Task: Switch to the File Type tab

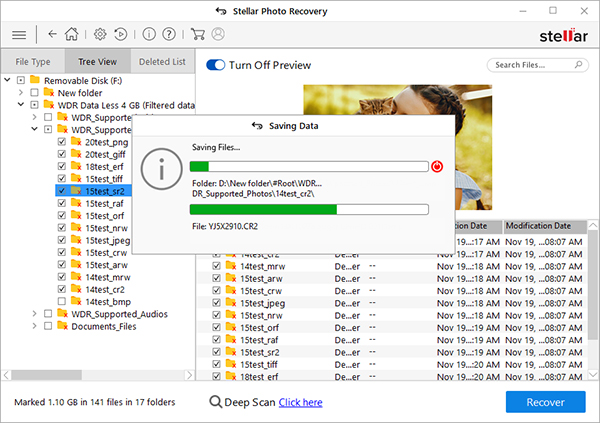Action: coord(33,62)
